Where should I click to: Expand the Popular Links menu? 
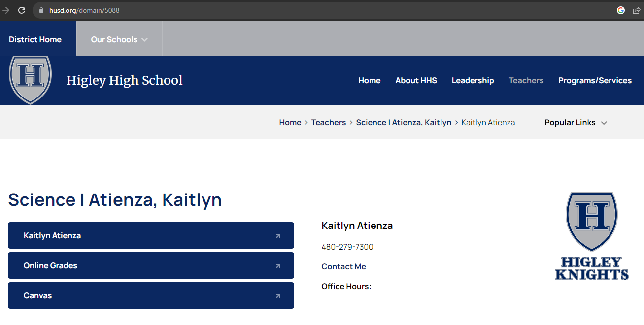tap(576, 123)
